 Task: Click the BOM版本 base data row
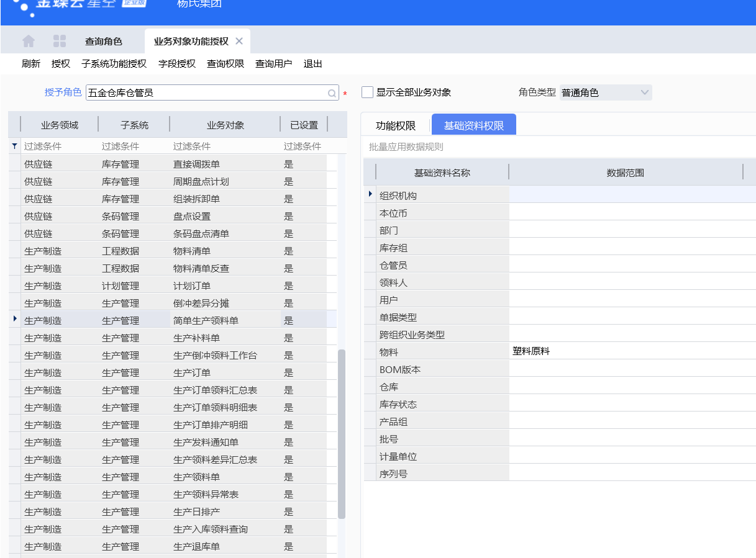tap(560, 369)
